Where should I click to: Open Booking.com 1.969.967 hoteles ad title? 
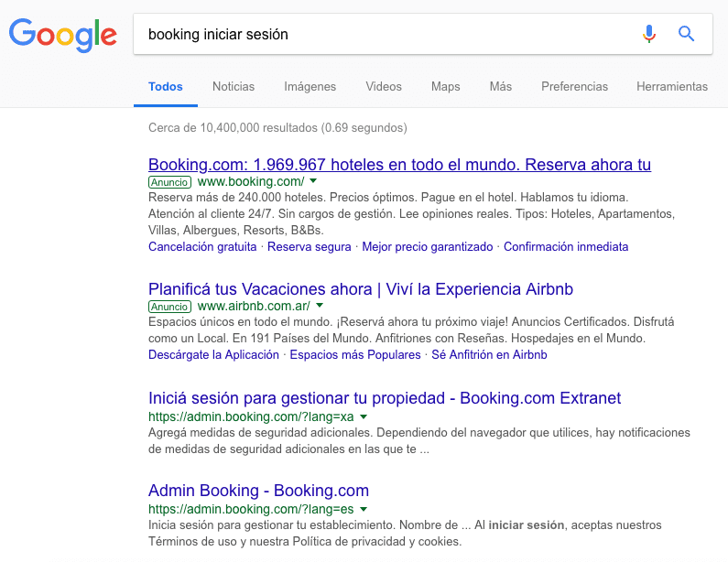coord(399,164)
